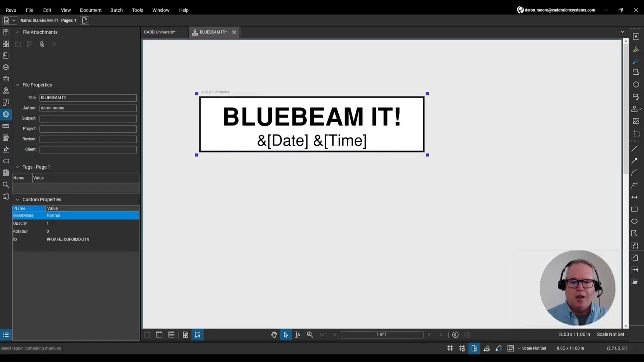Go to previous view button
Viewport: 644px width, 362px height.
click(x=455, y=335)
